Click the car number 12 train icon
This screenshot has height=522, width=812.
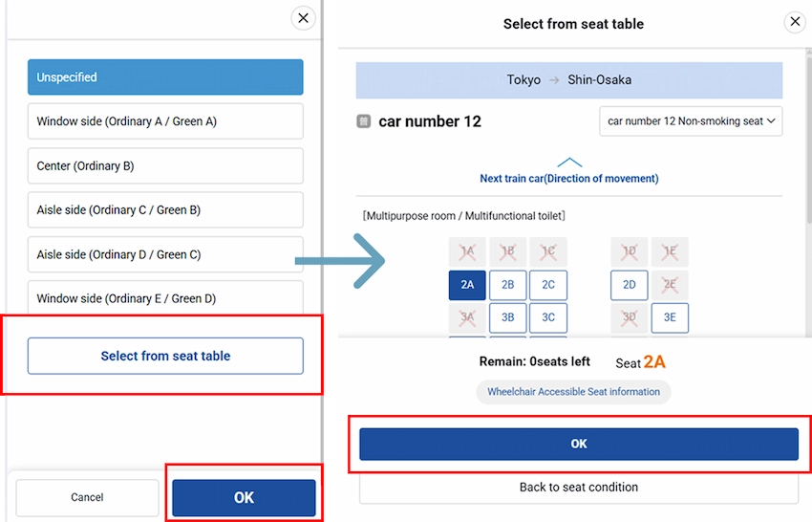364,121
